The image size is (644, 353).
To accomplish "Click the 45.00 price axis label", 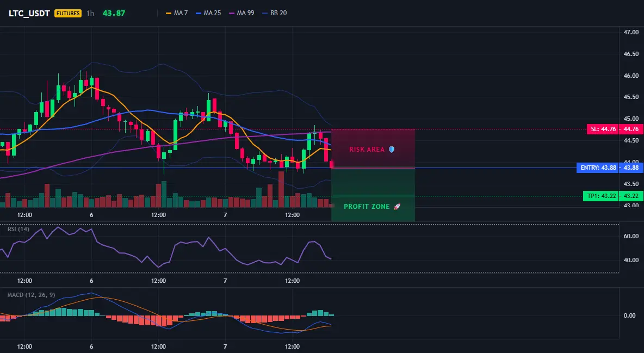I will click(631, 119).
